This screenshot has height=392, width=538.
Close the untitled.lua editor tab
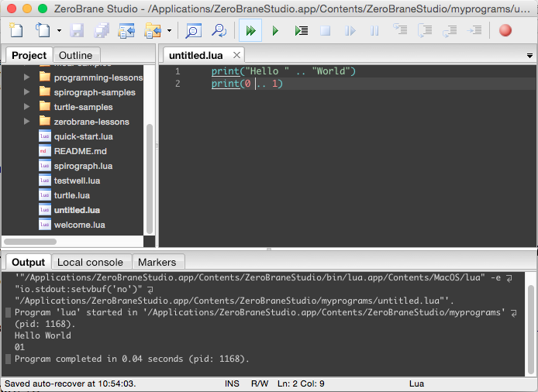[236, 55]
